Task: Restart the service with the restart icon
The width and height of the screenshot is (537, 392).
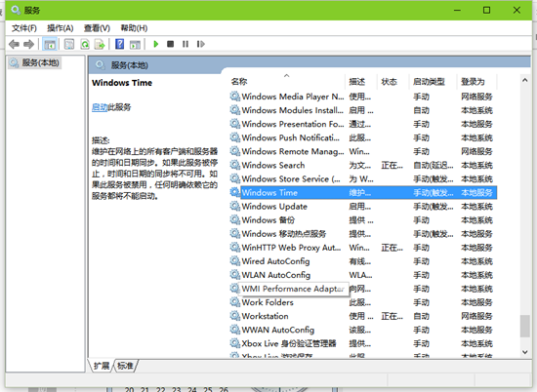Action: (x=201, y=44)
